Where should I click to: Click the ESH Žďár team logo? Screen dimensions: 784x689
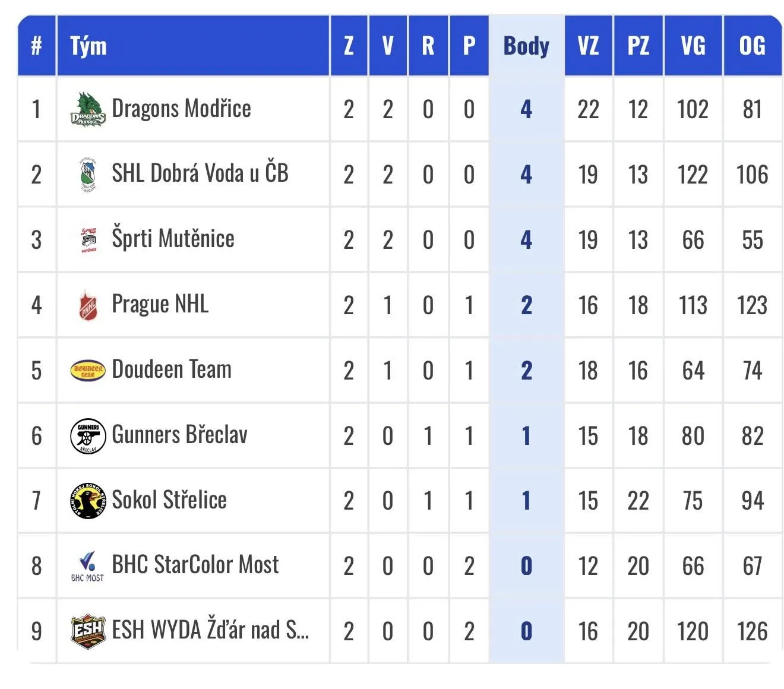point(88,631)
